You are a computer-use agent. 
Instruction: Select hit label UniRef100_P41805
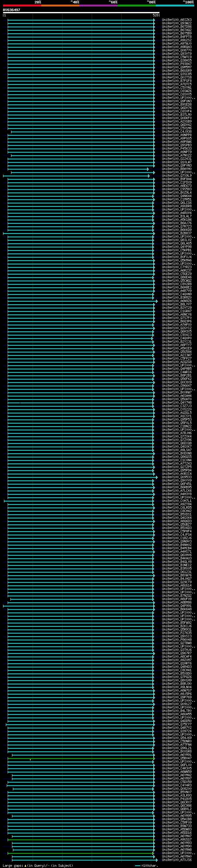(177, 799)
